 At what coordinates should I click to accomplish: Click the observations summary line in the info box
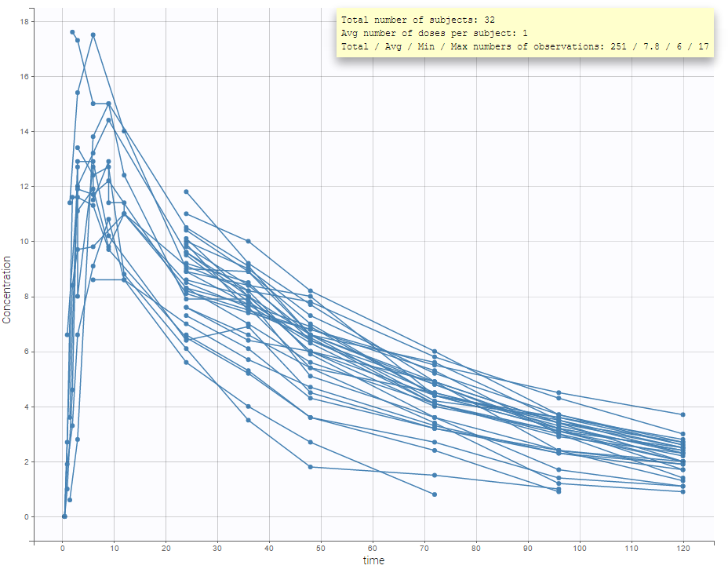(x=525, y=46)
